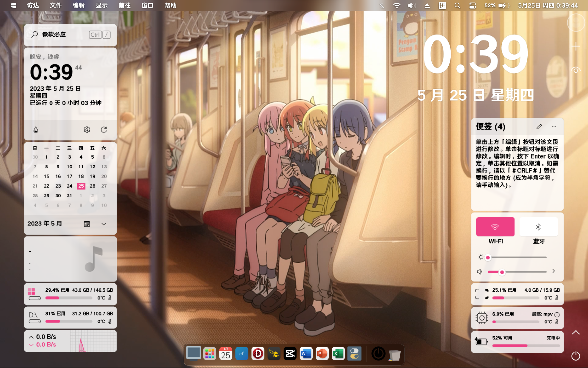This screenshot has width=588, height=368.
Task: Select the highlighted date 25 in the calendar widget
Action: pos(81,186)
